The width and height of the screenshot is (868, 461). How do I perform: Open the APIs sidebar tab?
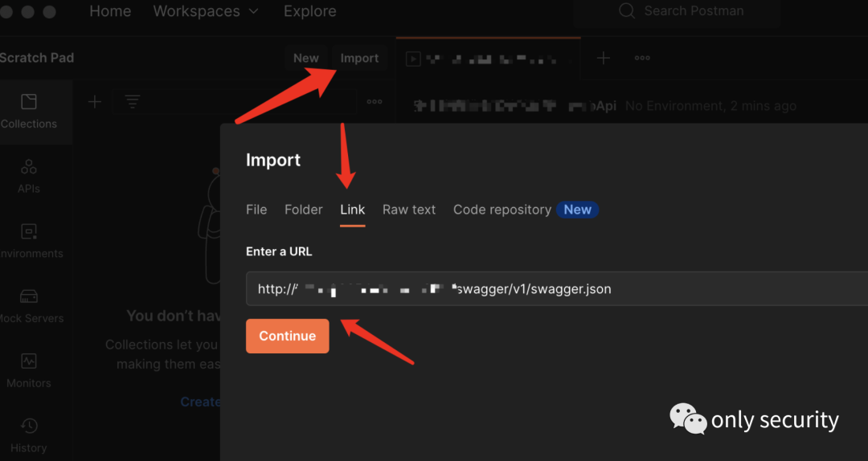pos(29,177)
